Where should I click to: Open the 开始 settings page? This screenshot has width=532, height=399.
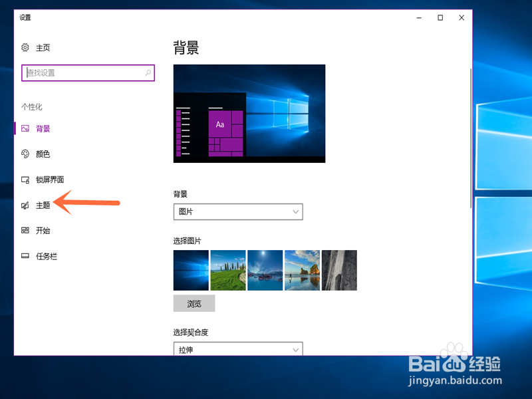[x=43, y=231]
